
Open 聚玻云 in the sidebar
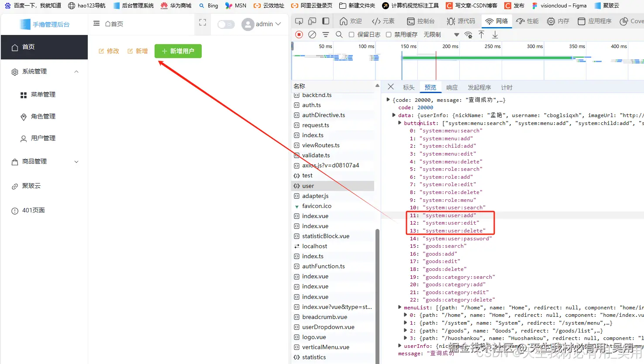click(44, 186)
